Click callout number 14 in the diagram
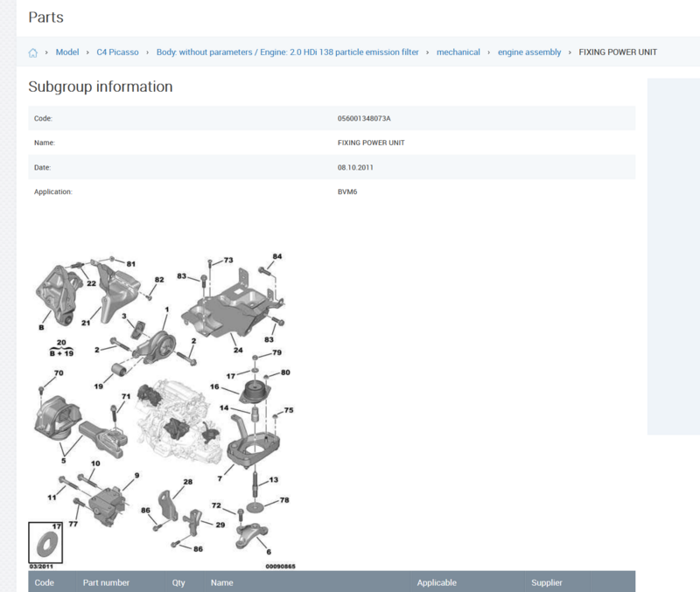The height and width of the screenshot is (592, 700). click(x=224, y=407)
